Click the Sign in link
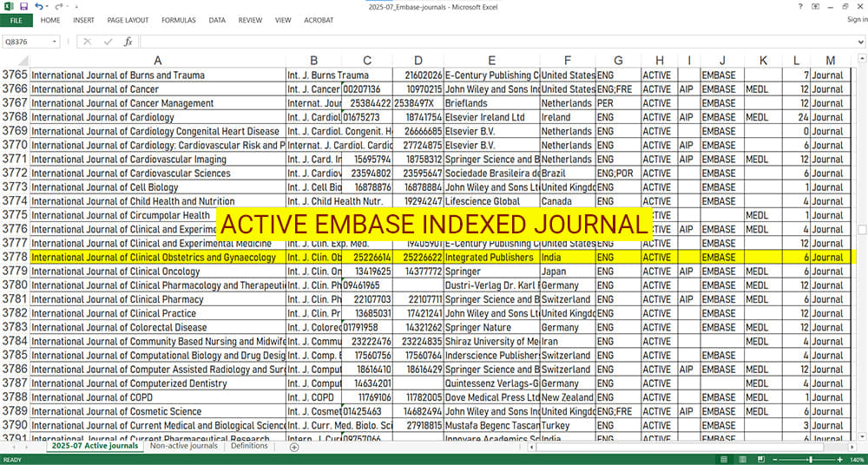 coord(857,20)
